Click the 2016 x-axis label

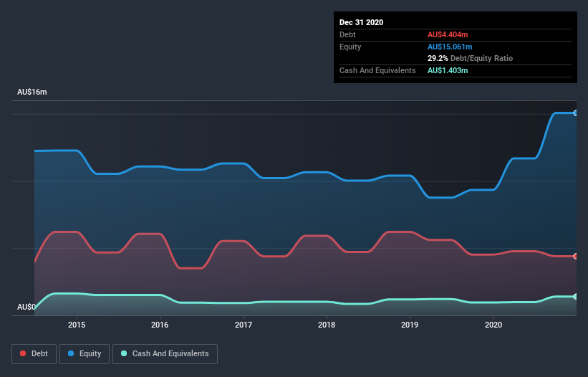pos(160,325)
